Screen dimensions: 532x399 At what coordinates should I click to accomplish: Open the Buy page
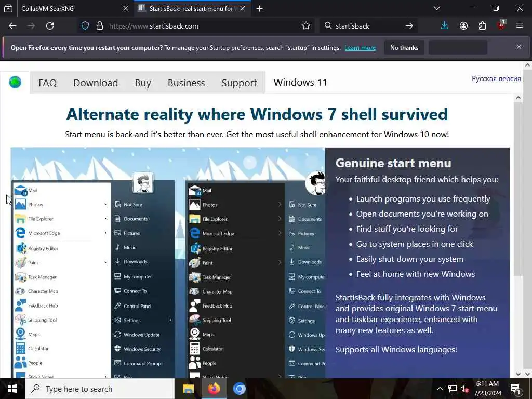(x=143, y=83)
